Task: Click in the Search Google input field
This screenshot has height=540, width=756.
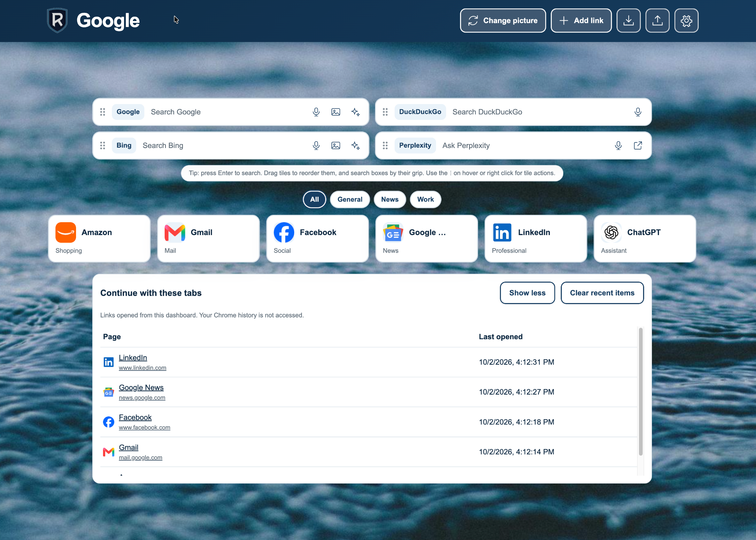Action: pos(227,112)
